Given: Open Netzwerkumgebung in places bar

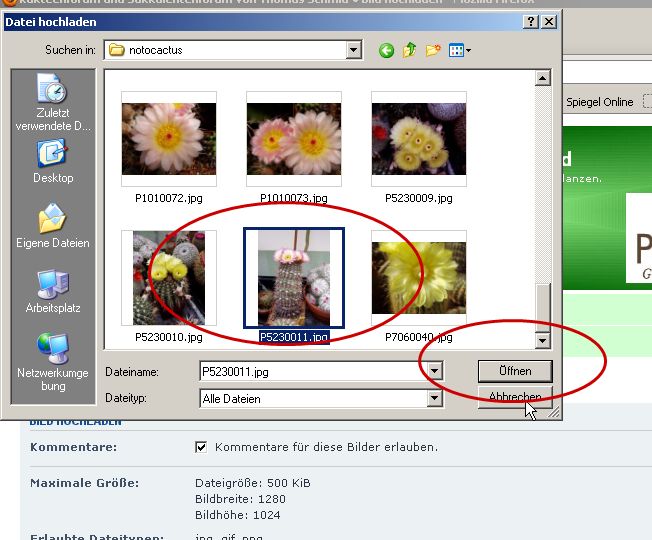Looking at the screenshot, I should coord(53,362).
